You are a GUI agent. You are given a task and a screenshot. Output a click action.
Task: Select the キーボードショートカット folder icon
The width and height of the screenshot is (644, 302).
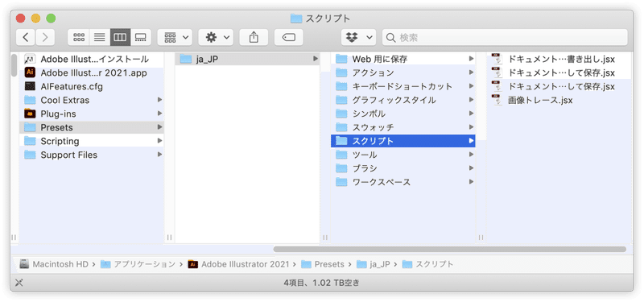point(341,86)
